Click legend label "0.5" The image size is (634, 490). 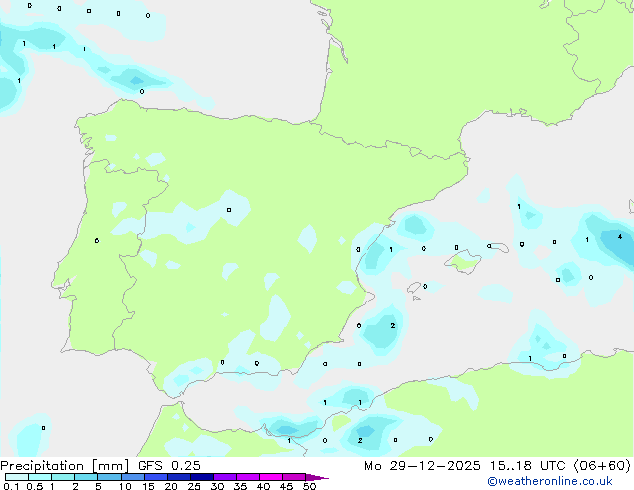point(34,486)
